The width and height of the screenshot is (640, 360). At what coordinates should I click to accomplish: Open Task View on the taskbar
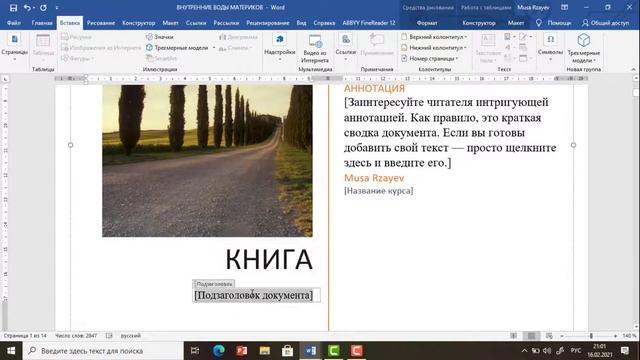(x=195, y=351)
